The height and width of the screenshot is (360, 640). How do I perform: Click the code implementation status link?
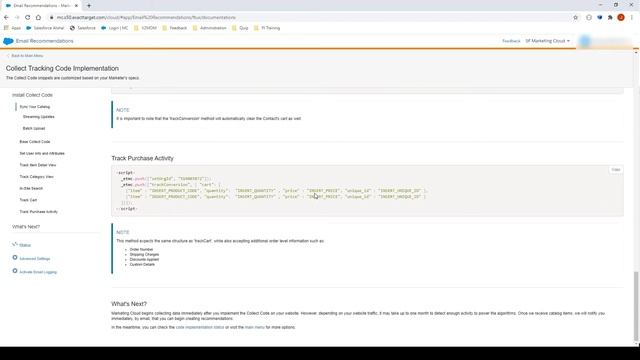pos(200,327)
